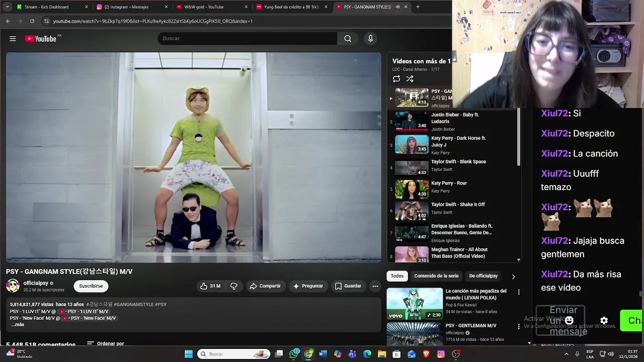Subscribe to officialpsy with Suscribirse
This screenshot has height=362, width=644.
click(91, 286)
